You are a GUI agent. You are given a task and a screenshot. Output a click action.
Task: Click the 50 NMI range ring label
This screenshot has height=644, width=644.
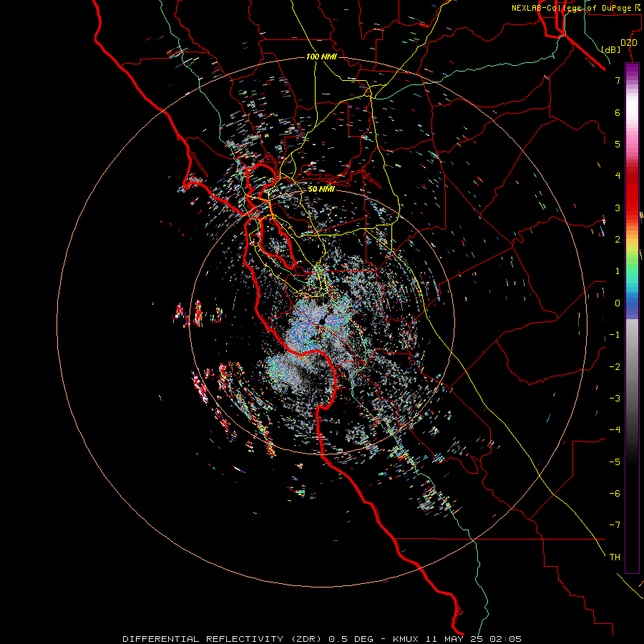pyautogui.click(x=321, y=189)
